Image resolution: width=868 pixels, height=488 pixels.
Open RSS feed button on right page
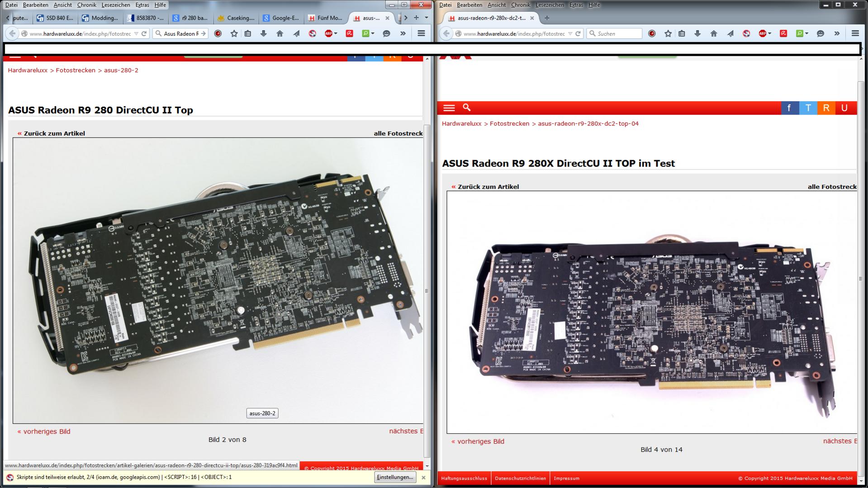pos(826,108)
